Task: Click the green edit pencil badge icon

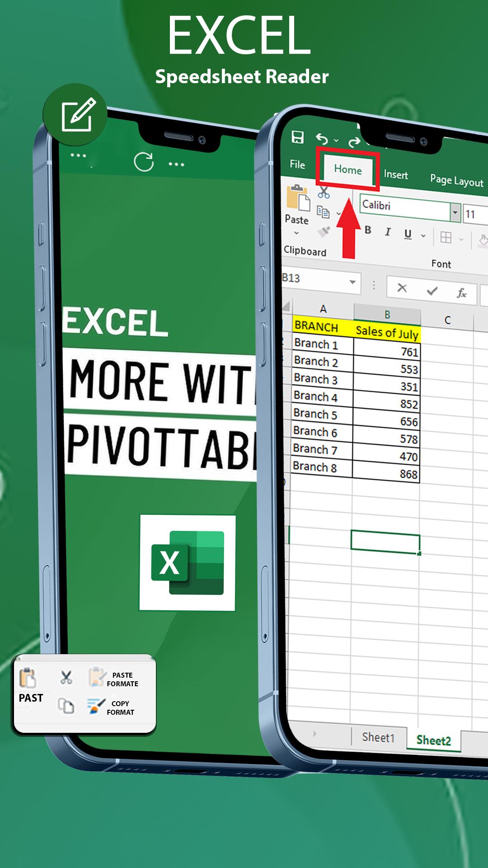Action: (75, 114)
